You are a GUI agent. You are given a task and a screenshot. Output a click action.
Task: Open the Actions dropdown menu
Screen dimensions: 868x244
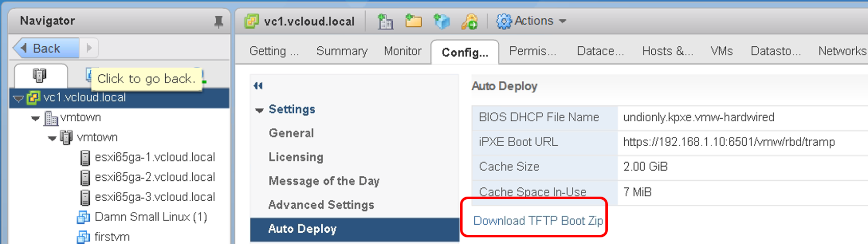pos(531,21)
